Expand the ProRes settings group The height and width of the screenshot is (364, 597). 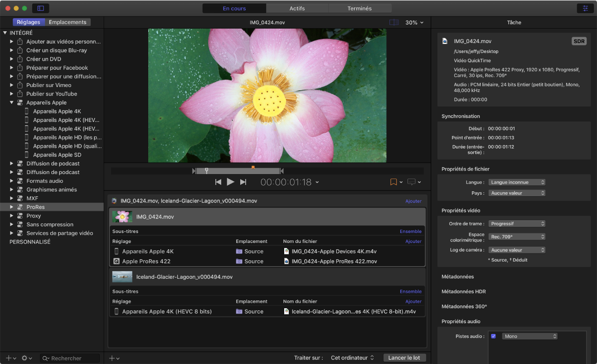pos(12,207)
